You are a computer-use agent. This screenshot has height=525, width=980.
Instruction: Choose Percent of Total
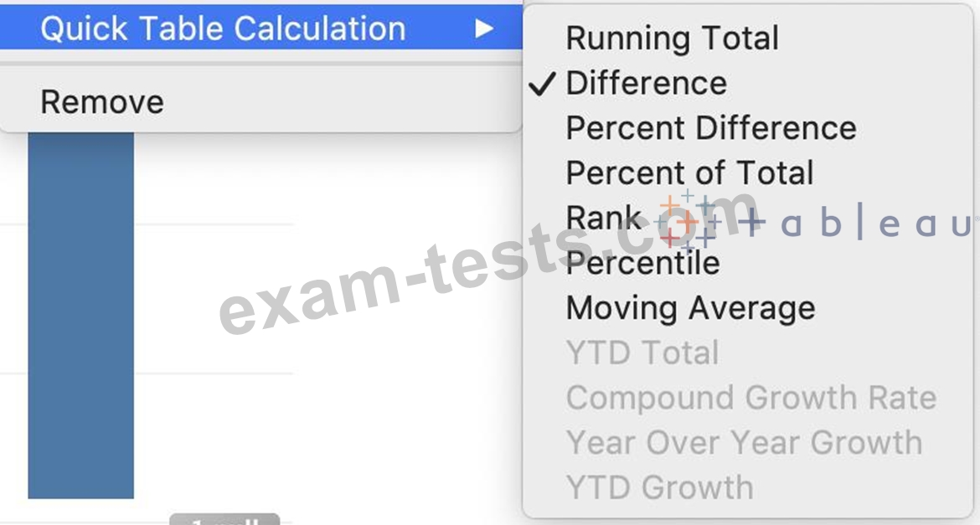pos(689,173)
